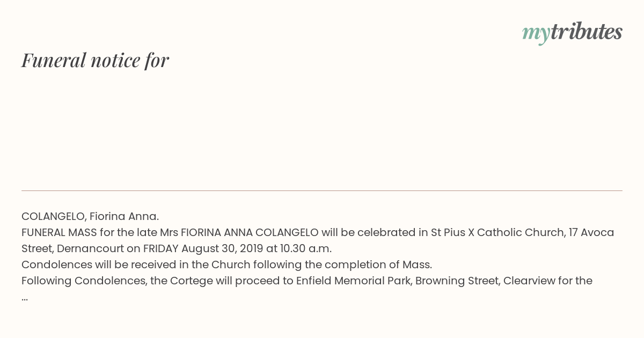The image size is (644, 338).
Task: Click the horizontal divider line
Action: pyautogui.click(x=322, y=190)
